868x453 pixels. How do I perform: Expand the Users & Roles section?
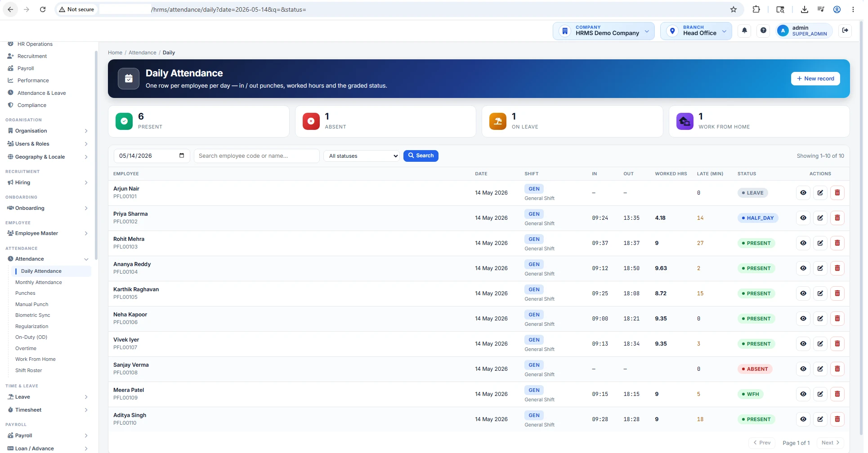48,144
